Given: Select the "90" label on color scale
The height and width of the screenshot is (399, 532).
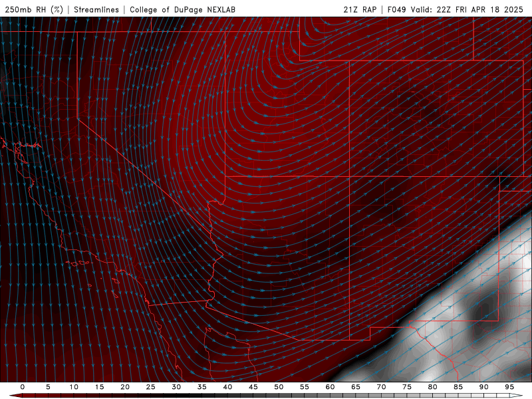Looking at the screenshot, I should [483, 387].
